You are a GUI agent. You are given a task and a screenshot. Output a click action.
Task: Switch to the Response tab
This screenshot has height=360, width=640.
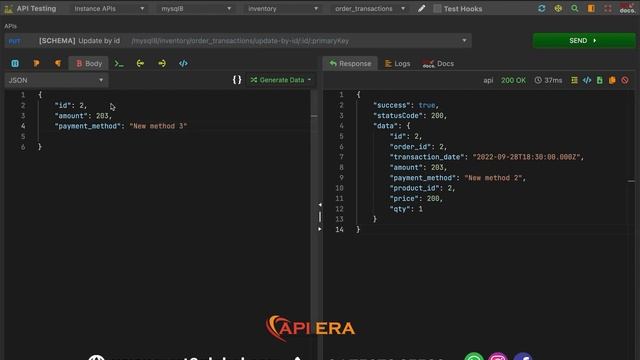(350, 64)
